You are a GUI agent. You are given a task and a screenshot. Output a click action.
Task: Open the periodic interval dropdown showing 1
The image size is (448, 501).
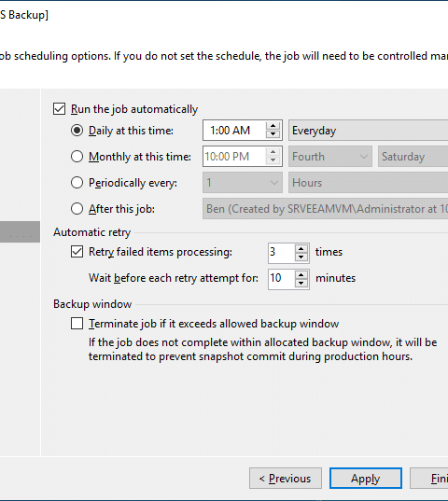click(243, 183)
